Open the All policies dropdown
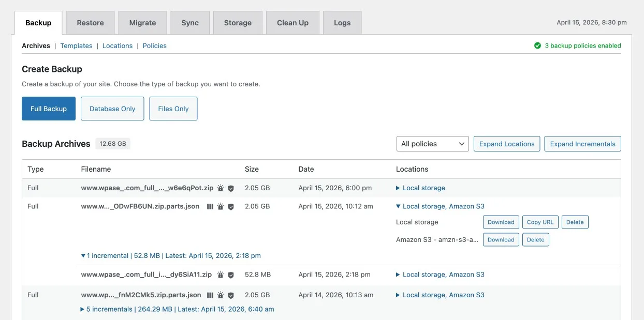This screenshot has width=644, height=320. click(432, 144)
